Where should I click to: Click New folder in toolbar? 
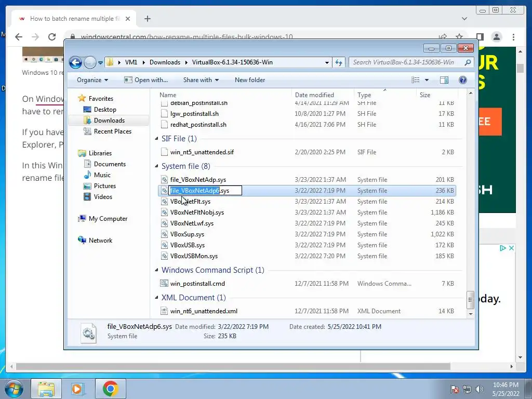click(250, 80)
